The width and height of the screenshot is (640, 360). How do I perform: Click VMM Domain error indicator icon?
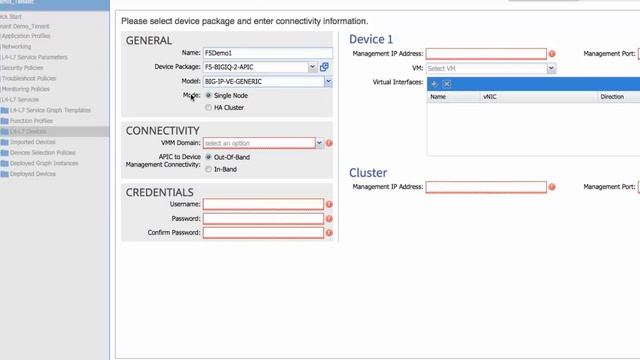[x=329, y=143]
